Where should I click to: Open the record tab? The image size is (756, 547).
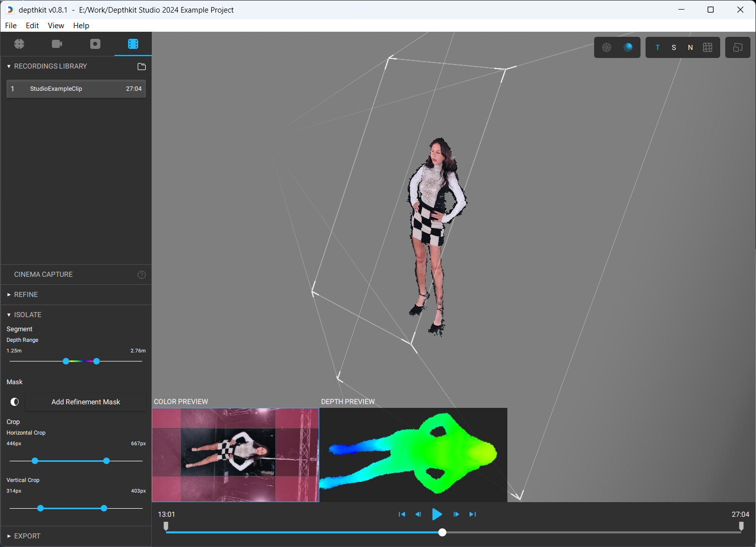click(95, 44)
